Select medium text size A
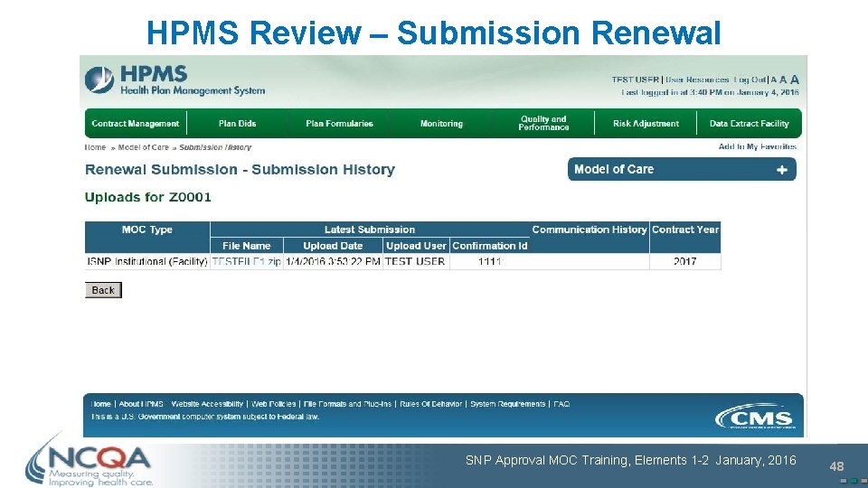Viewport: 868px width, 488px height. click(783, 80)
